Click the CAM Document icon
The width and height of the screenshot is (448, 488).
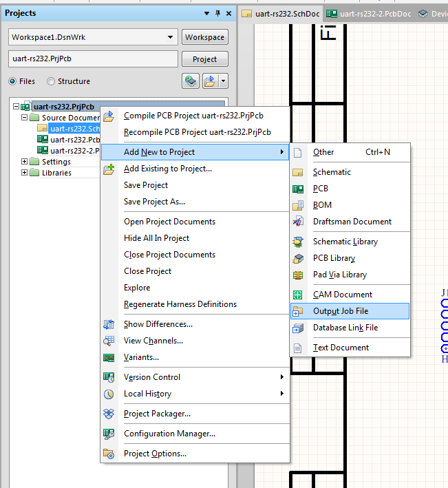click(298, 295)
